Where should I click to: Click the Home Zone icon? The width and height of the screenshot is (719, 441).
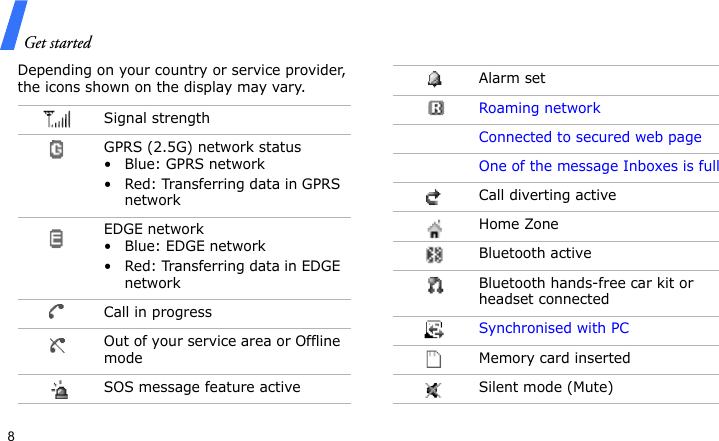click(436, 226)
